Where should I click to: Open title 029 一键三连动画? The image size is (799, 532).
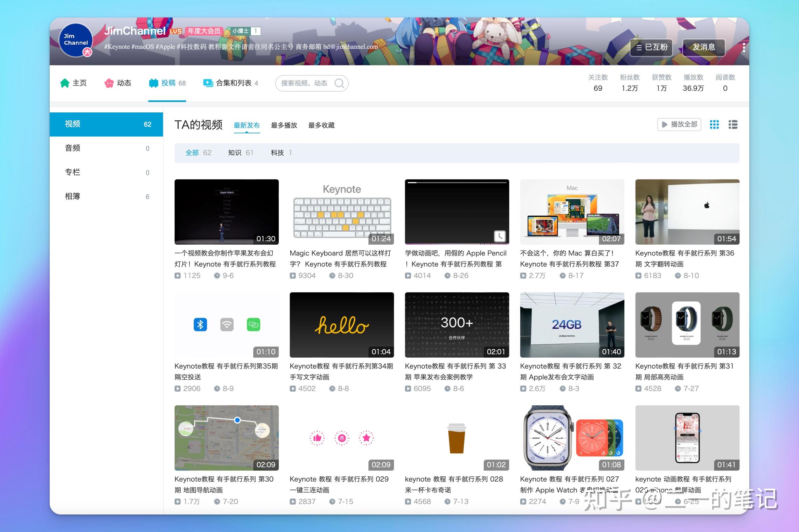tap(339, 485)
